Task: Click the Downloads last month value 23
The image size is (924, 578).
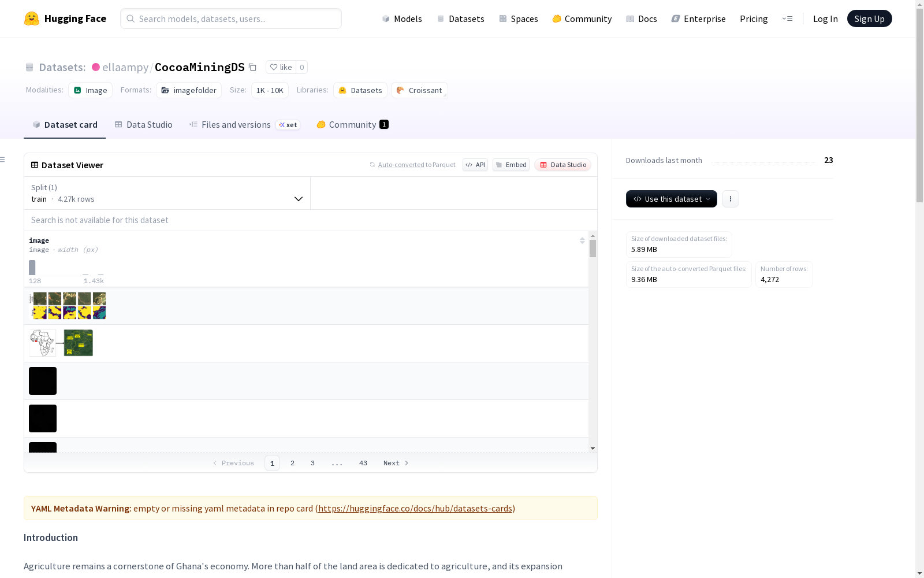Action: 829,160
